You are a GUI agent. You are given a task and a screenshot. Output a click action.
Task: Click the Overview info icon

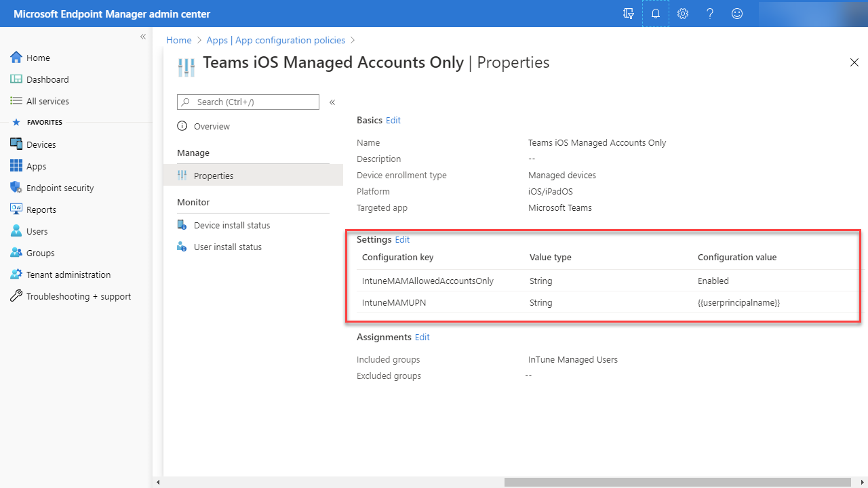click(182, 126)
